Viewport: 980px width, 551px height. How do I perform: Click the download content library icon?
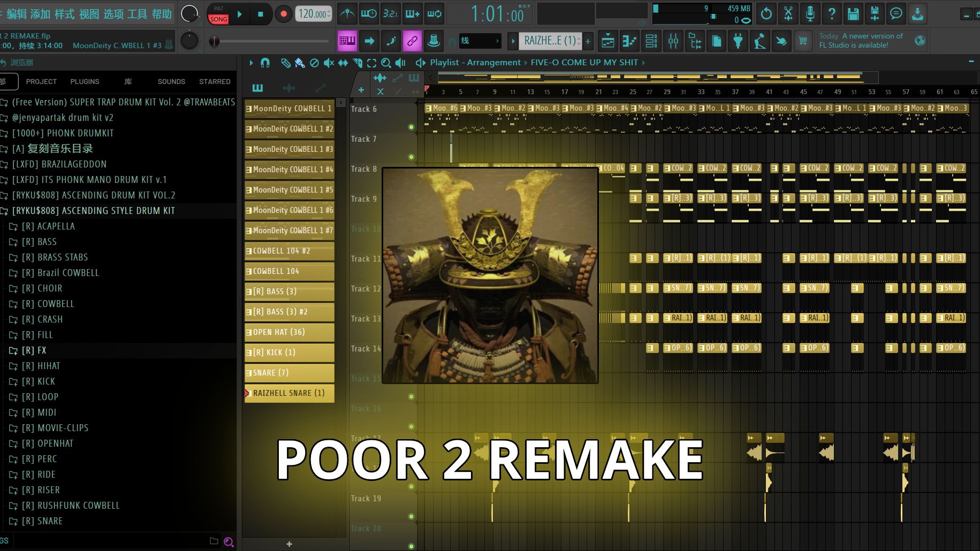pos(917,14)
